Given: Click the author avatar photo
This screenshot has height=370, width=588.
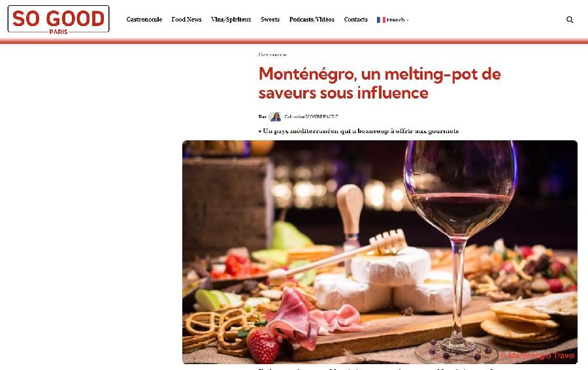Looking at the screenshot, I should tap(275, 116).
